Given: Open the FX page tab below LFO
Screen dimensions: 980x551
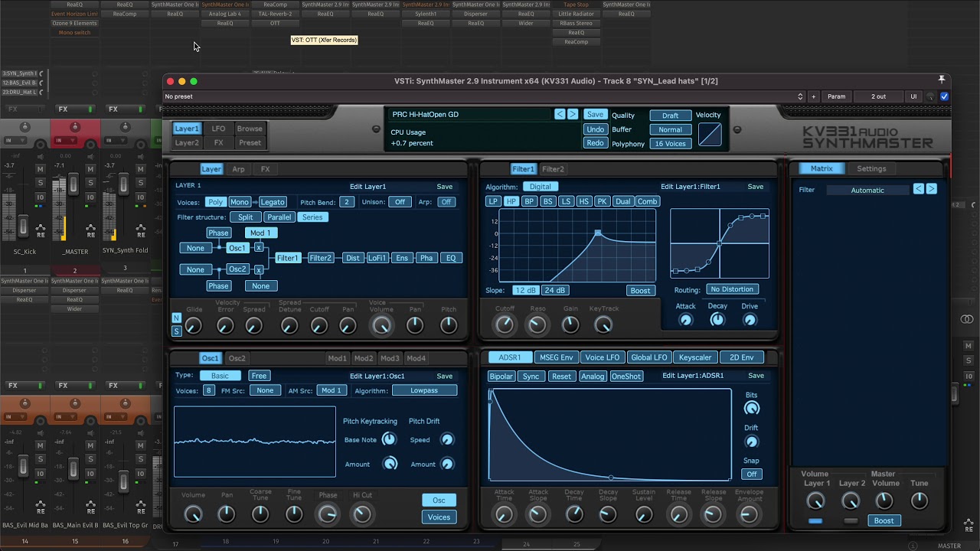Looking at the screenshot, I should pos(218,142).
